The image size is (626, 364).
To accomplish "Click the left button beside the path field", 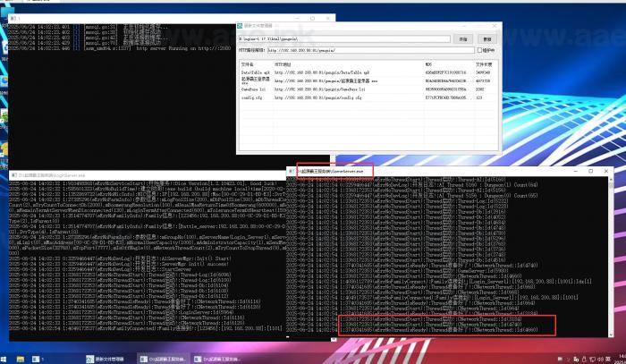I will 463,38.
